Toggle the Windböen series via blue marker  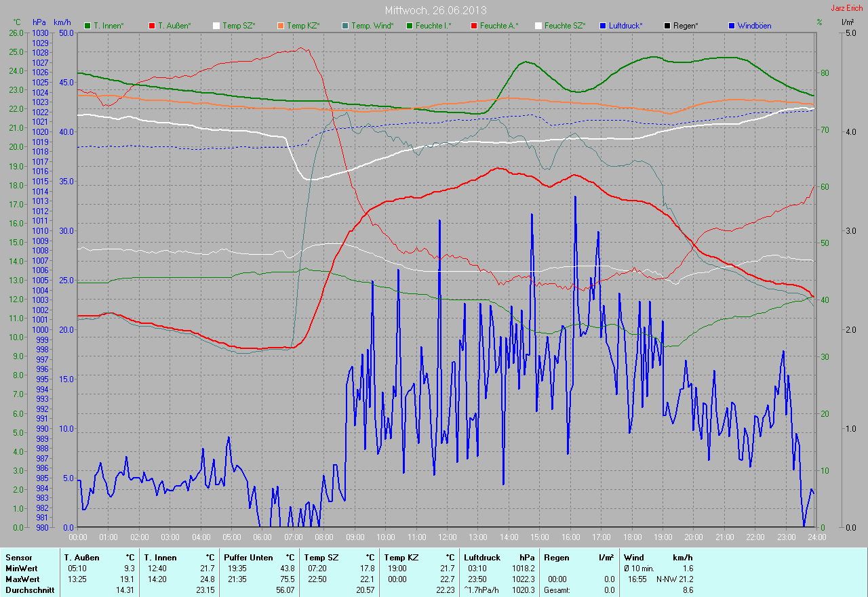point(732,26)
